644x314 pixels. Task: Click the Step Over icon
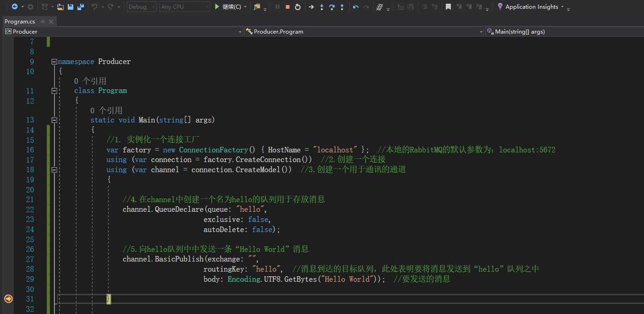point(331,7)
